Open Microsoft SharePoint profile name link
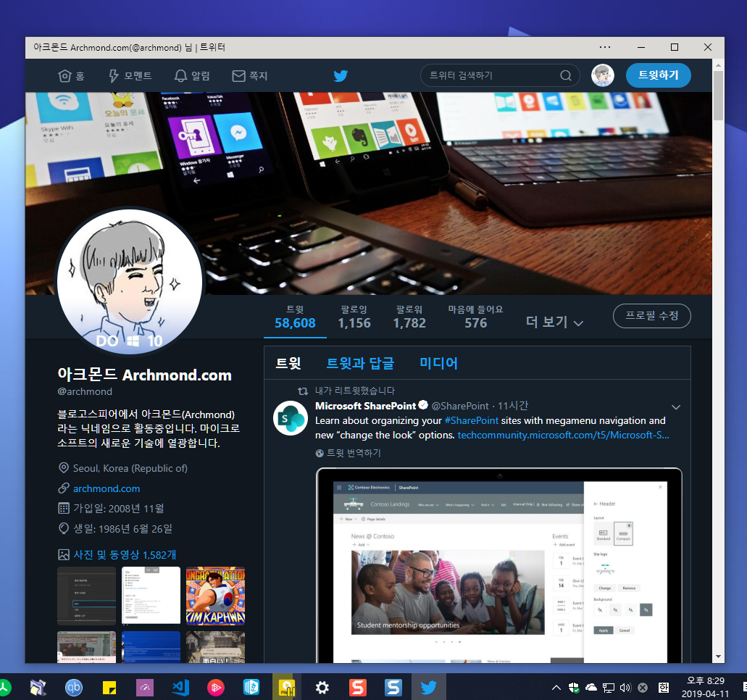Viewport: 747px width, 700px height. tap(365, 406)
